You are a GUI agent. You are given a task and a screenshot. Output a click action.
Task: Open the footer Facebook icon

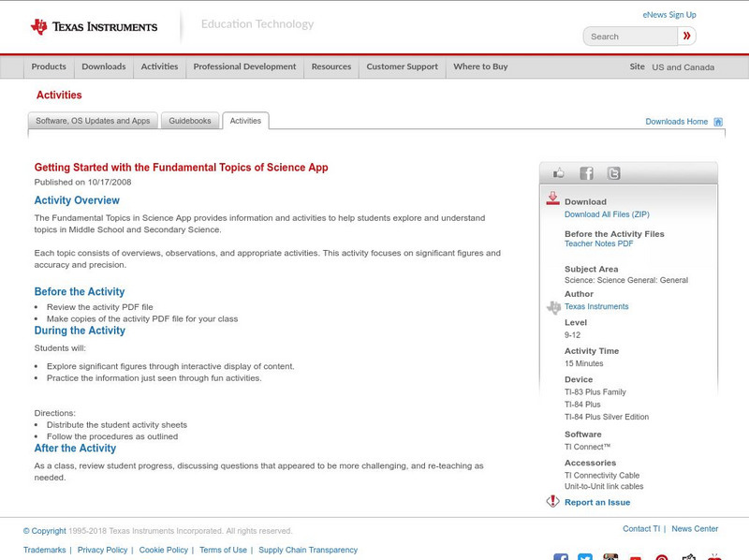coord(561,556)
